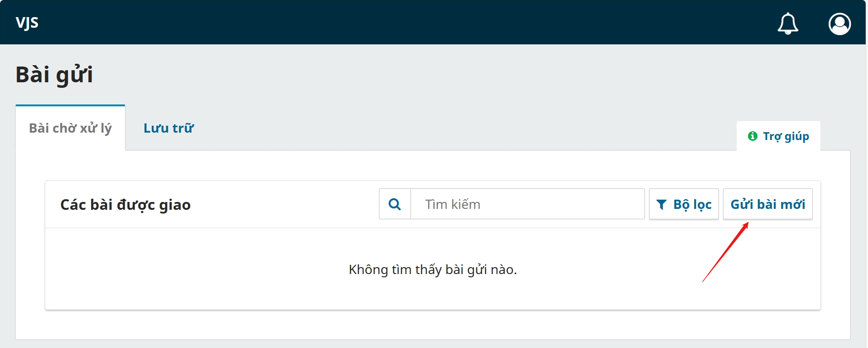Screen dimensions: 868x348
Task: Click the word Bộ lọc text label
Action: (692, 205)
